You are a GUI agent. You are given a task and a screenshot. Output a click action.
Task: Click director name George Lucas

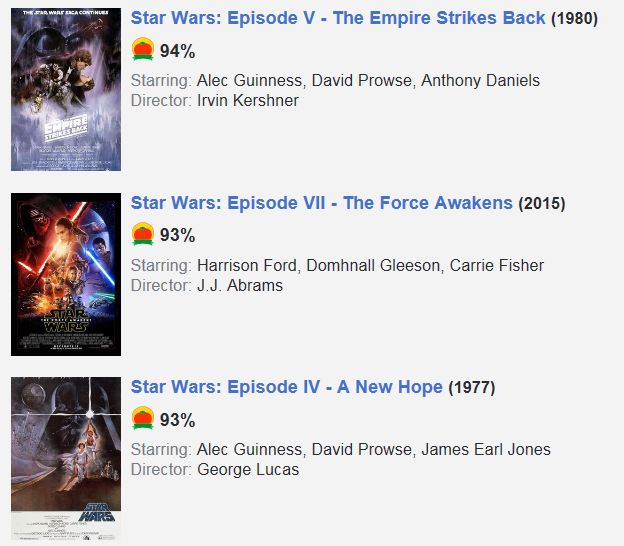click(x=248, y=469)
